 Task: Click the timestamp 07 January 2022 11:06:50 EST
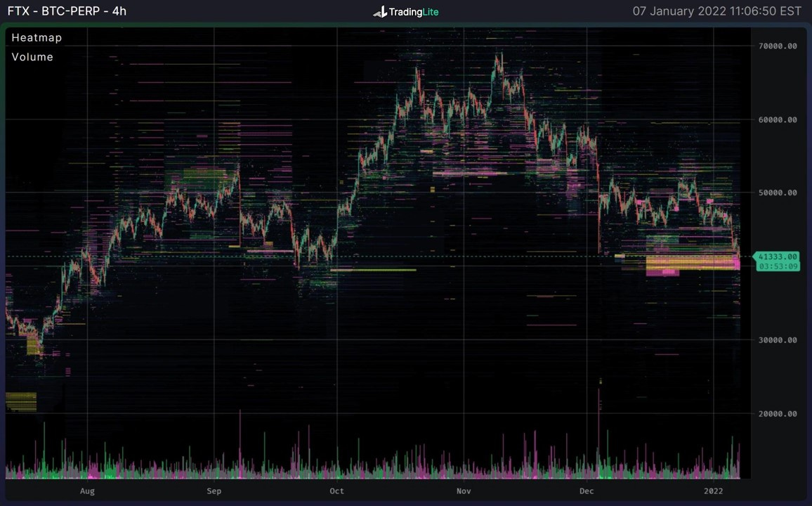716,11
